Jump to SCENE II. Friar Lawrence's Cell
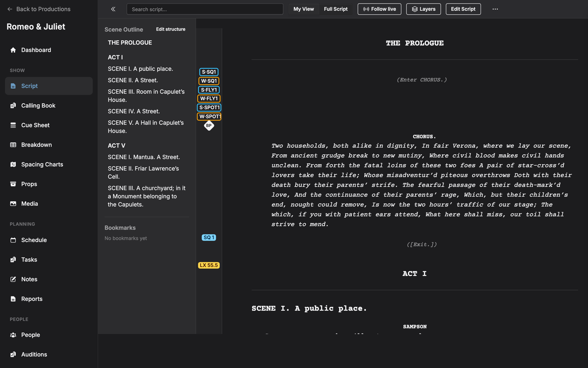The image size is (588, 368). point(143,173)
